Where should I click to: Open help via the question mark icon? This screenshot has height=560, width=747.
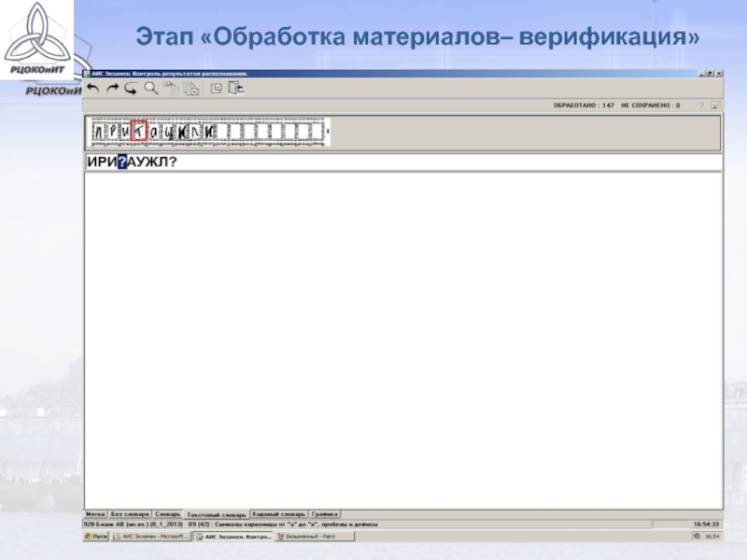coord(701,105)
